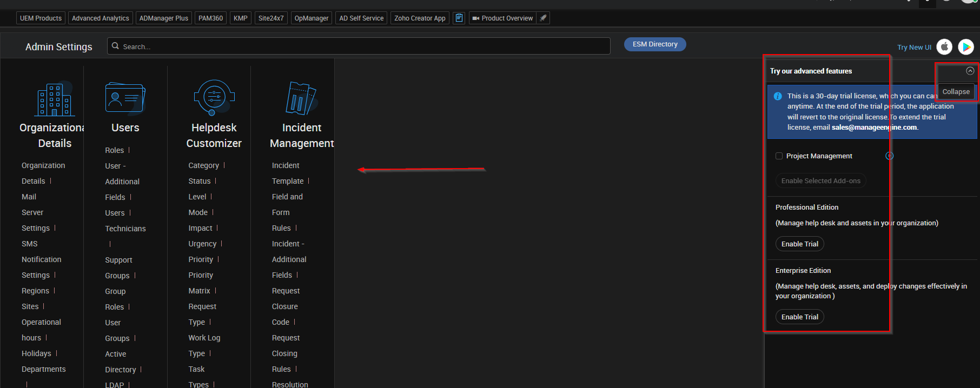Open SMS Notification Settings link
Viewport: 980px width, 388px height.
point(41,259)
